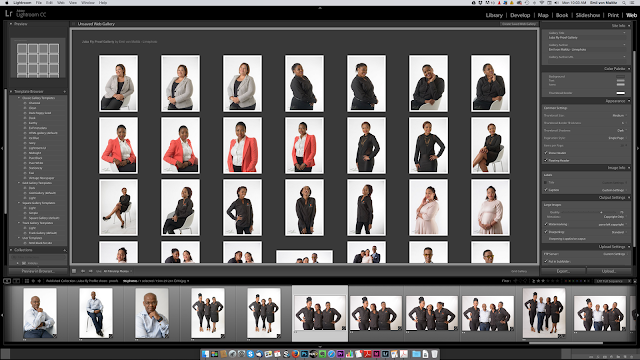Click the go forward arrow above filmstrip

(39, 281)
